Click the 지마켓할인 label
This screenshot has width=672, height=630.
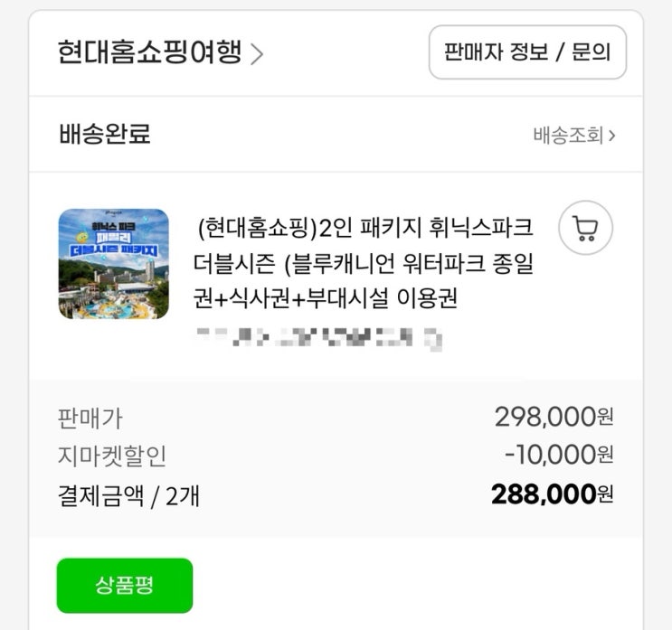click(112, 456)
